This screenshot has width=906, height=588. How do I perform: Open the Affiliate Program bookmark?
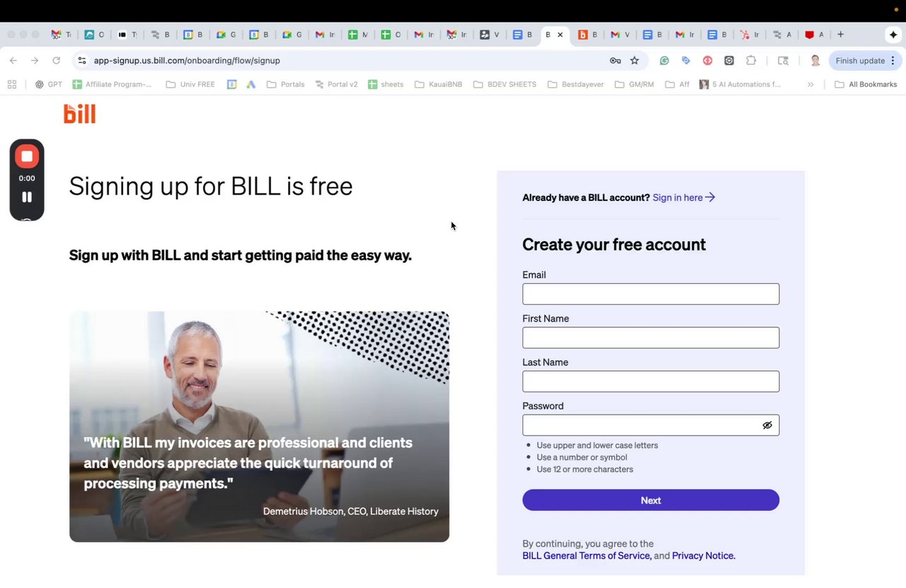tap(112, 84)
